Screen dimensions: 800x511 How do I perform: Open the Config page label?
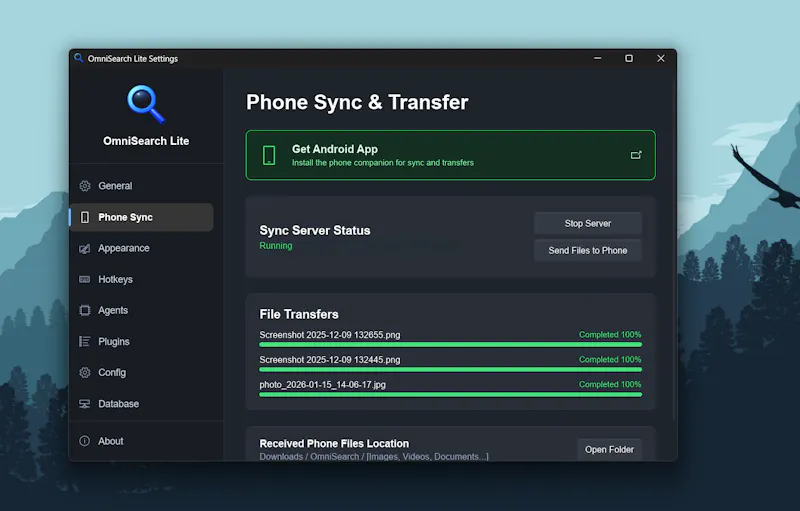pyautogui.click(x=112, y=373)
